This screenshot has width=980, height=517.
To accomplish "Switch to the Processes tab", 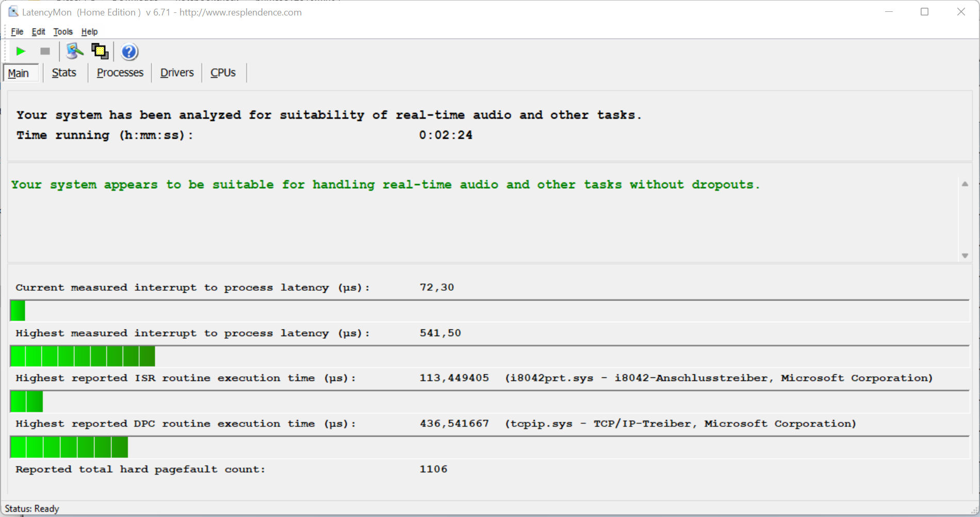I will click(120, 73).
